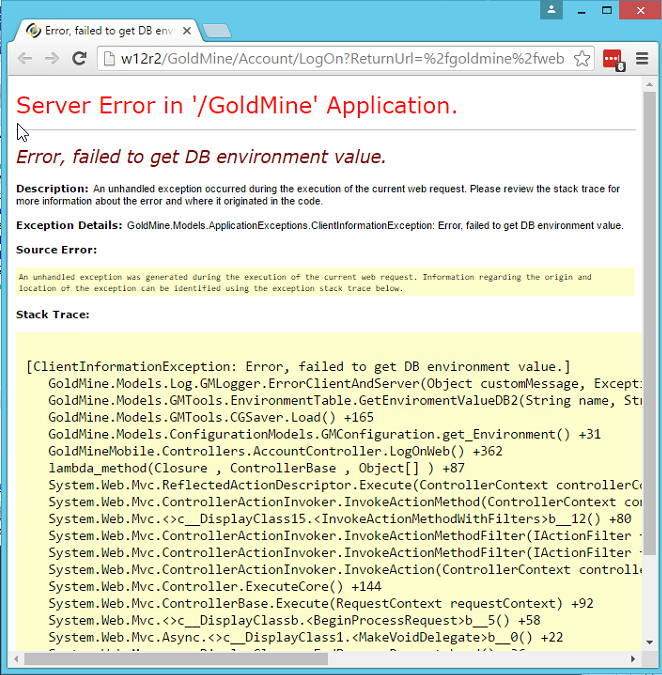Focus the address bar URL field
This screenshot has height=675, width=662.
coord(340,59)
